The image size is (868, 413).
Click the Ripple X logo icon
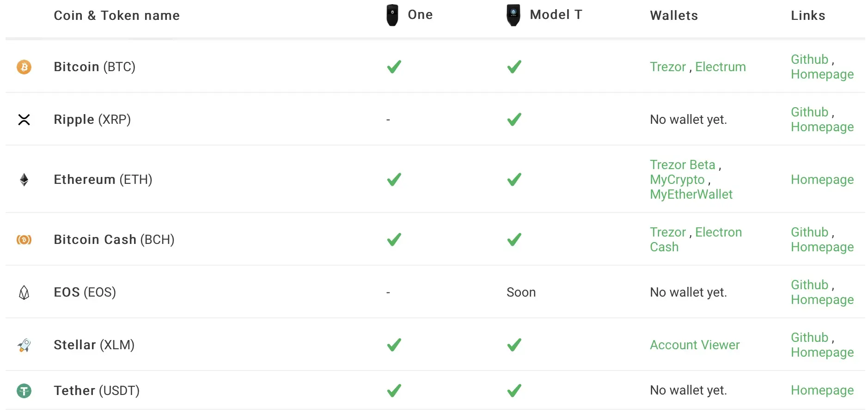(24, 120)
